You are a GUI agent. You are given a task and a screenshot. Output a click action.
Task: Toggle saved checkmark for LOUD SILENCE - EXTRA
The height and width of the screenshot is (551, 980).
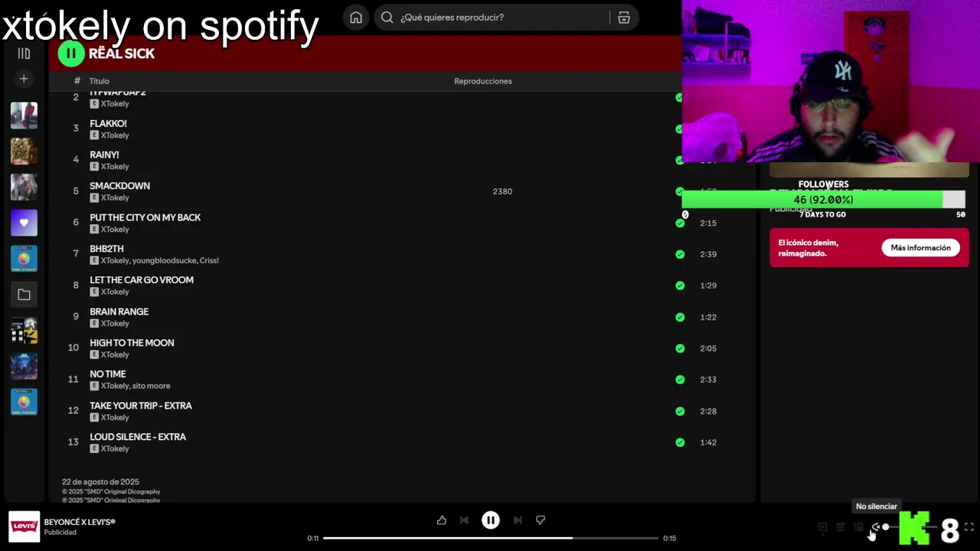(680, 442)
